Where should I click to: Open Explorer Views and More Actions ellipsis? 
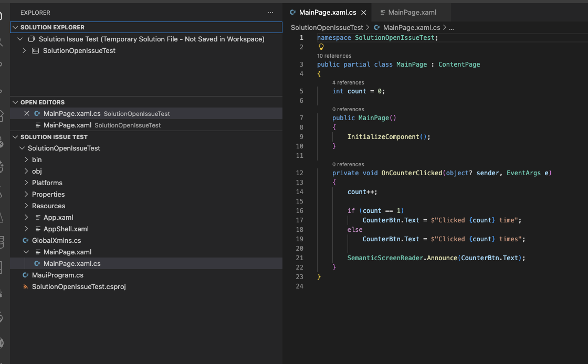coord(270,12)
